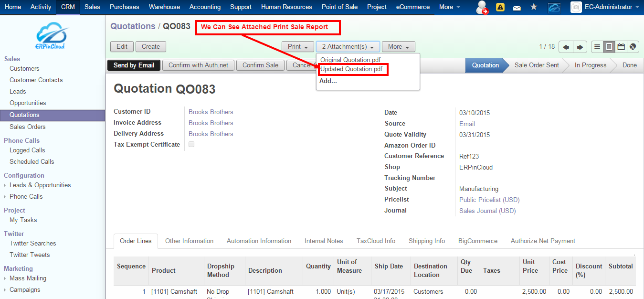Open the Point of Sale menu
Image resolution: width=644 pixels, height=299 pixels.
click(340, 7)
